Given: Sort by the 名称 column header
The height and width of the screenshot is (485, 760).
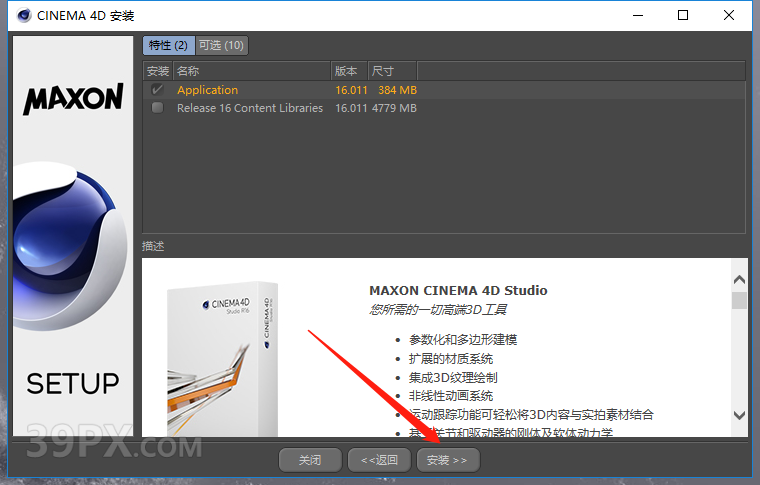Looking at the screenshot, I should (x=252, y=71).
